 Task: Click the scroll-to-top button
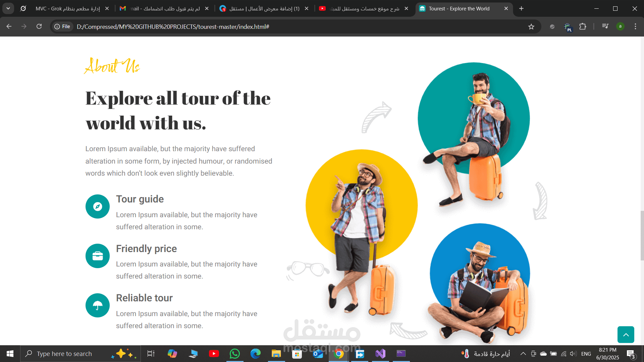626,335
